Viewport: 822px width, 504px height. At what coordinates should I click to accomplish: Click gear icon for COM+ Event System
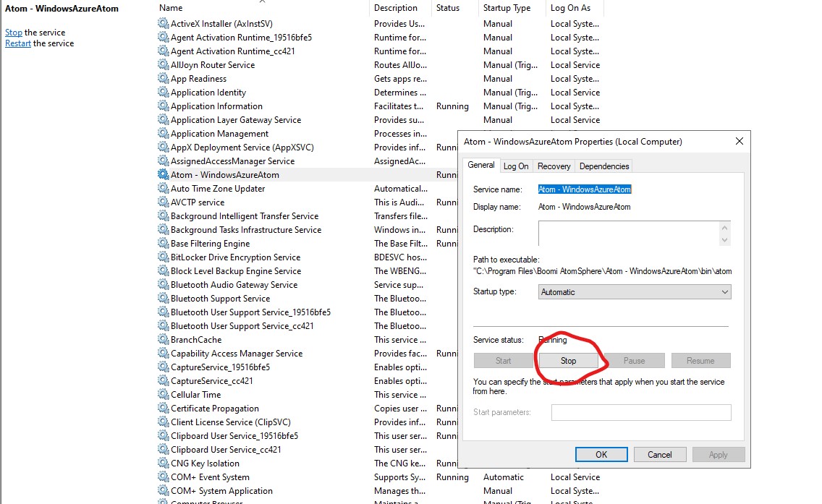[x=163, y=477]
